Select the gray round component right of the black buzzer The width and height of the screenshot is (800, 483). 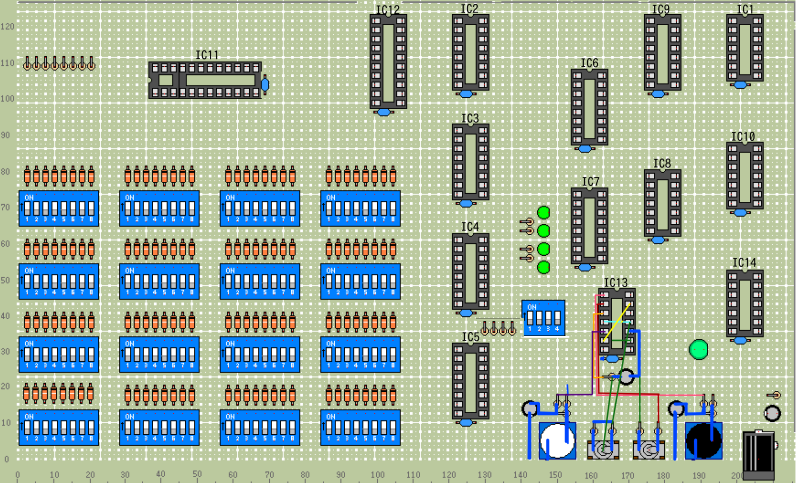tap(772, 413)
